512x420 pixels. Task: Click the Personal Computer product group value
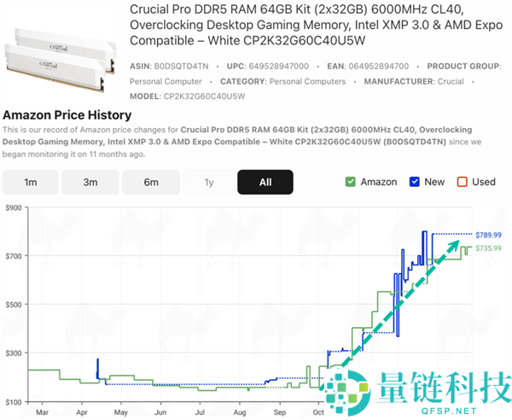click(166, 81)
